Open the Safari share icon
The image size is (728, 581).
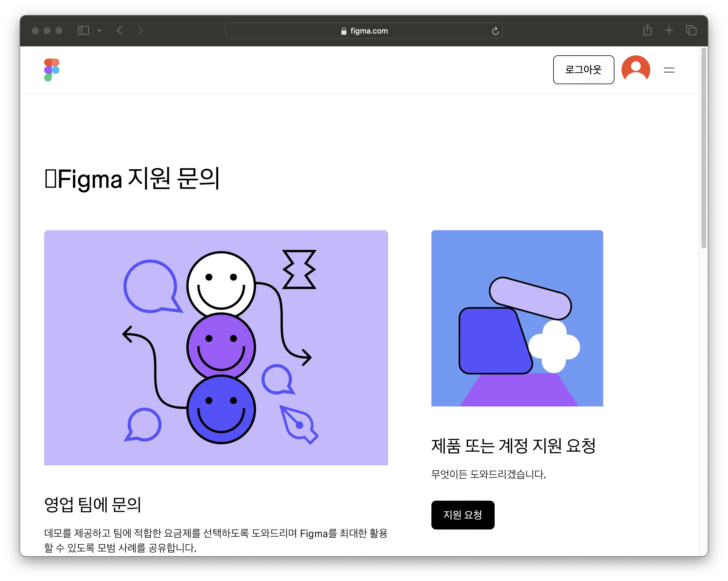pyautogui.click(x=647, y=30)
